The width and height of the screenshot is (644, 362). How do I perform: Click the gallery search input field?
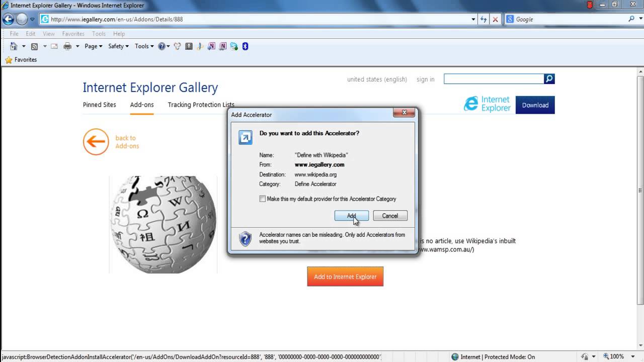[x=494, y=79]
